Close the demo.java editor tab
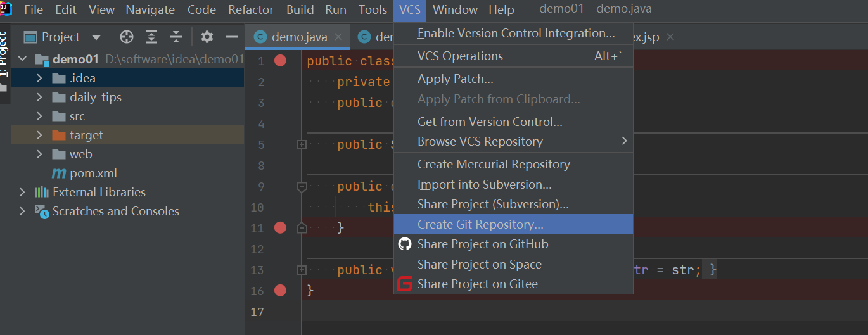Viewport: 868px width, 335px height. tap(338, 37)
